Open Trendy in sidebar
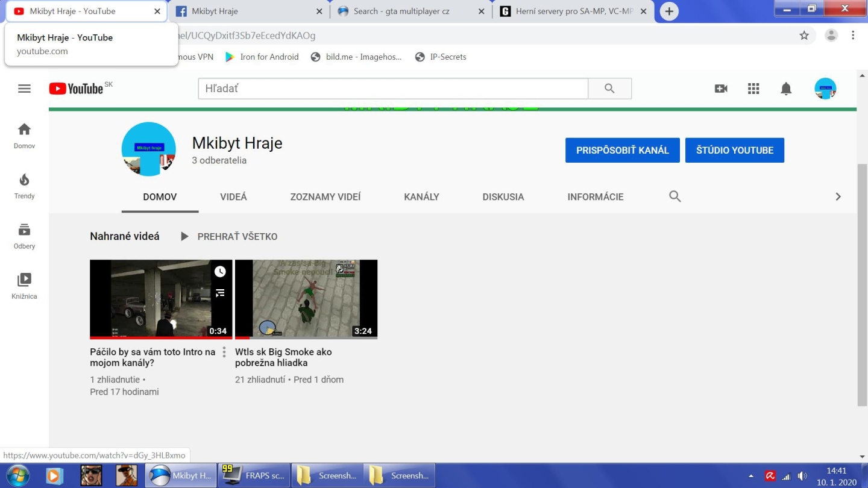The image size is (868, 488). [24, 186]
